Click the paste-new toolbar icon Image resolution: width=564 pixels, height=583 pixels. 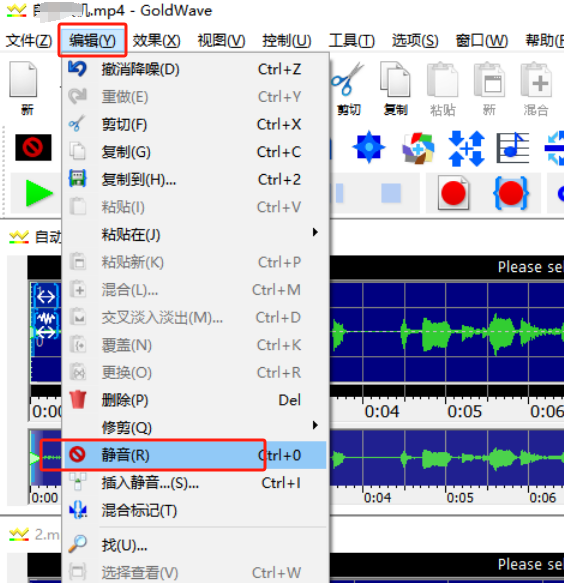coord(489,89)
